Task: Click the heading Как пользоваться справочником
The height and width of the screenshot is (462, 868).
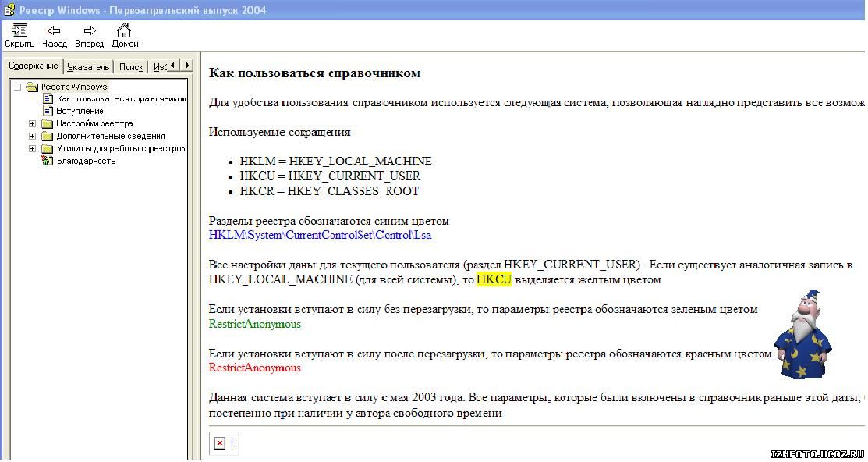Action: point(314,73)
